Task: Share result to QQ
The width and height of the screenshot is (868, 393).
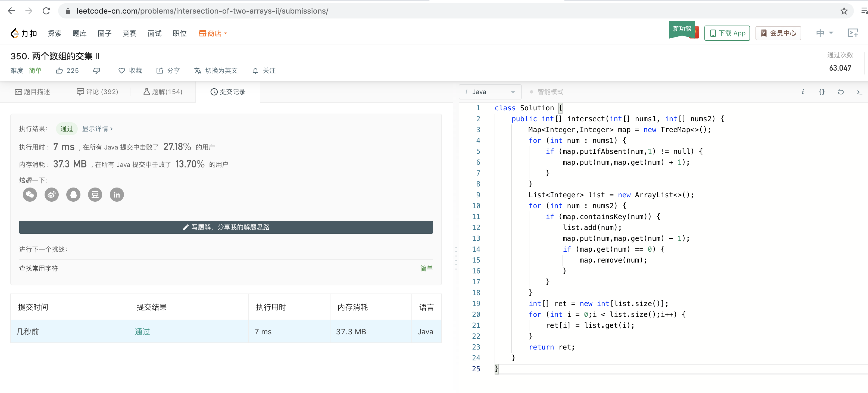Action: tap(73, 195)
